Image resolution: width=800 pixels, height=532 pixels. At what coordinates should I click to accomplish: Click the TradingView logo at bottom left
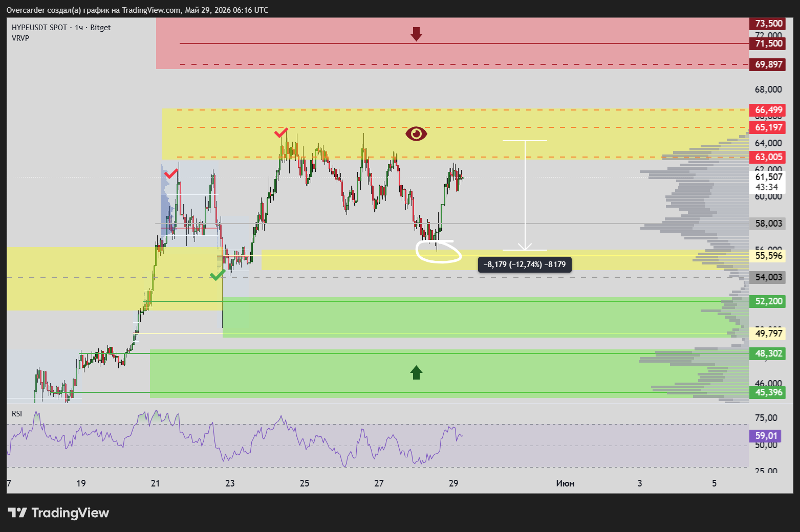[x=58, y=513]
